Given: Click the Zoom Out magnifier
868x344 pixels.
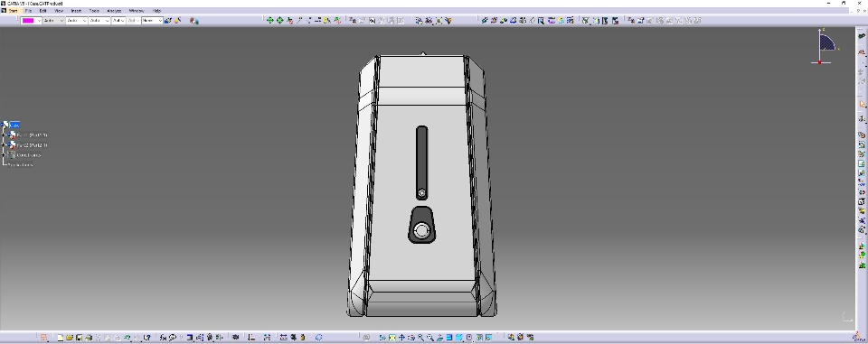Looking at the screenshot, I should coord(430,338).
